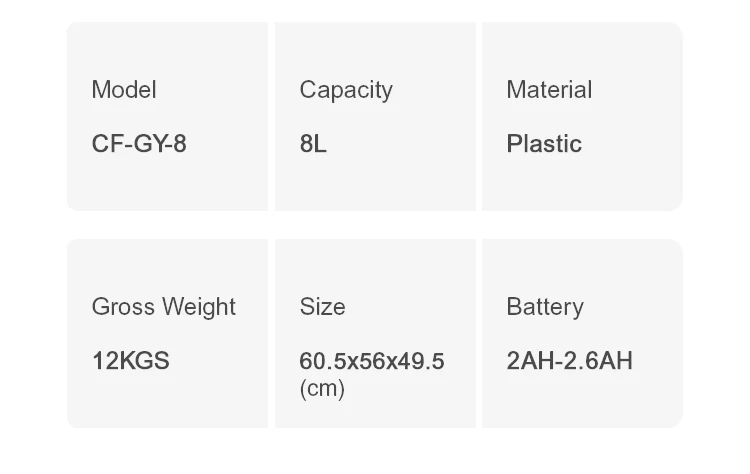Image resolution: width=750 pixels, height=474 pixels.
Task: Click the (cm) unit text
Action: pos(322,388)
